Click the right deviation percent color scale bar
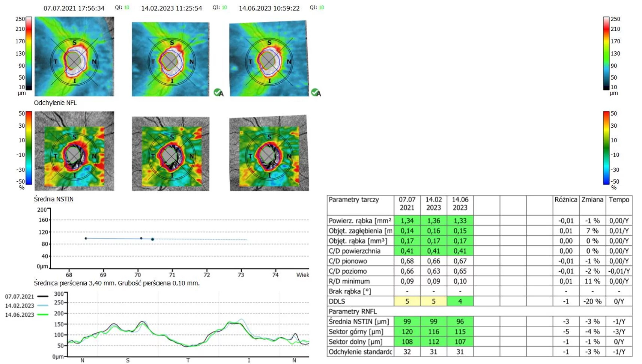The width and height of the screenshot is (642, 364). coord(606,148)
